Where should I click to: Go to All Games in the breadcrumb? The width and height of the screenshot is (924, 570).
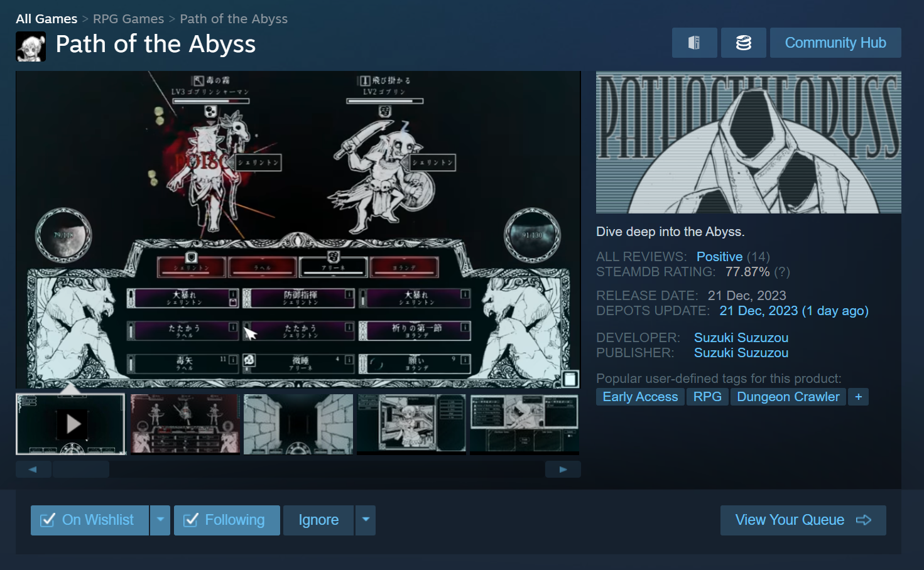[46, 19]
